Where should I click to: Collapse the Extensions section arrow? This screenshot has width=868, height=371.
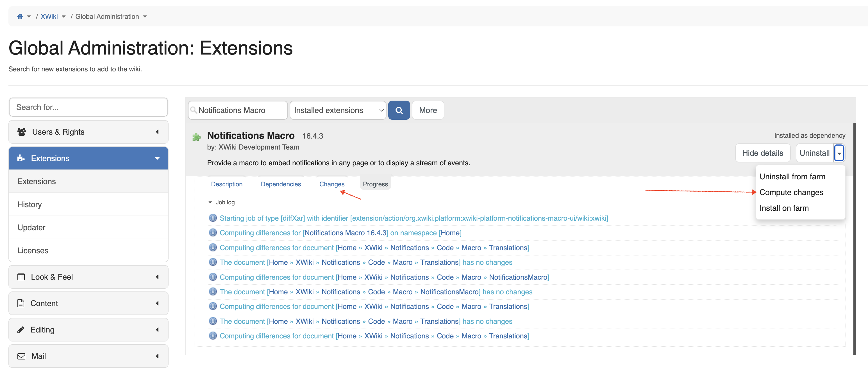click(157, 158)
